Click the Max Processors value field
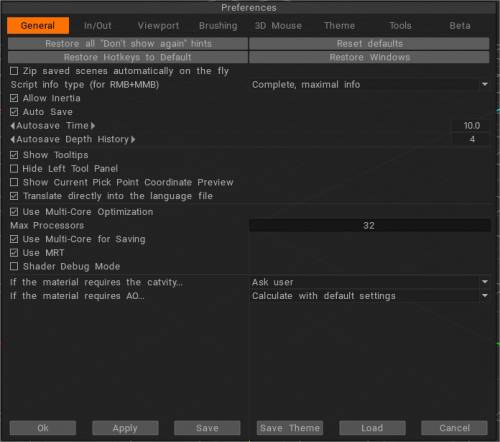Viewport: 500px width, 442px height. [369, 226]
